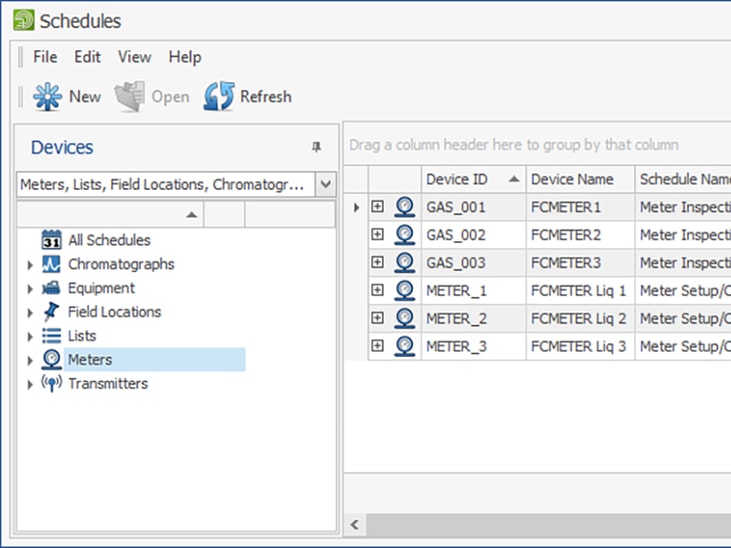Click the METER_3 device ID cell

tap(474, 346)
